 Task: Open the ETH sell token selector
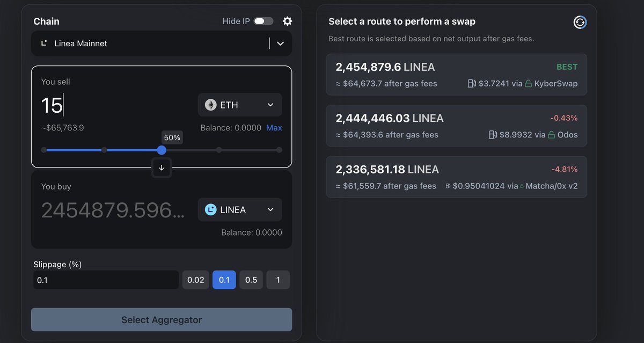tap(240, 105)
